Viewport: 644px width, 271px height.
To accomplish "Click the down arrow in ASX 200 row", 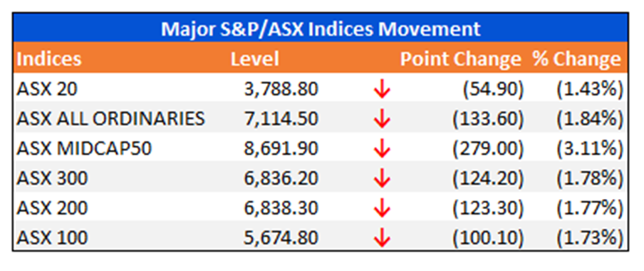I will tap(382, 208).
